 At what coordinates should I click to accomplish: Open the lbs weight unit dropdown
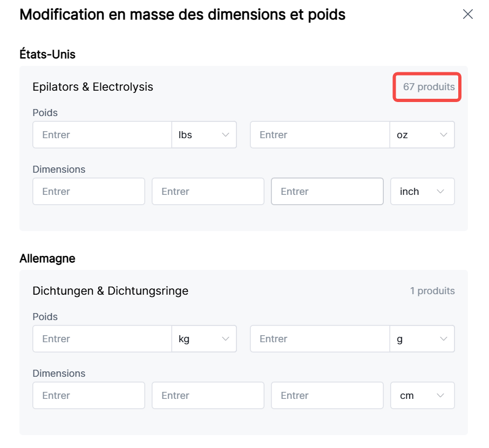[204, 135]
